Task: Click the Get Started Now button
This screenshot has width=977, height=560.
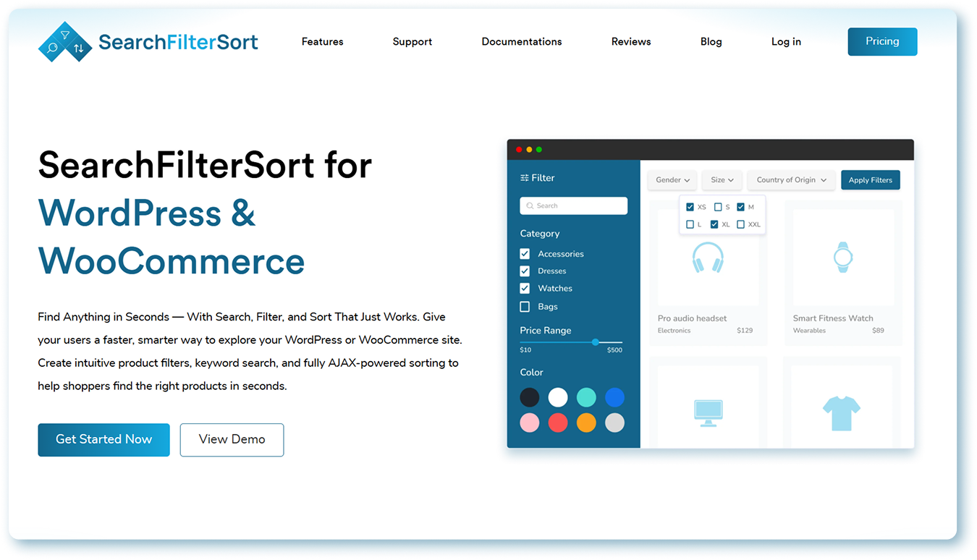Action: (103, 440)
